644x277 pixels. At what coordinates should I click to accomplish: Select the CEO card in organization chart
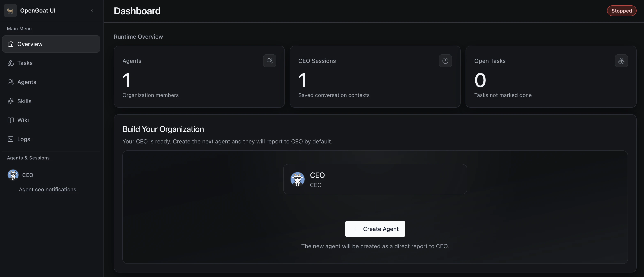[375, 179]
